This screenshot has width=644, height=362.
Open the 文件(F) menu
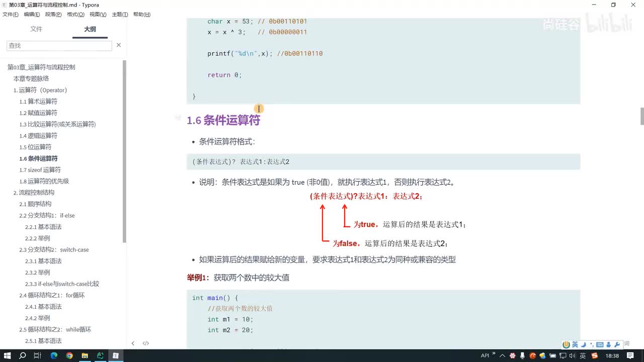tap(11, 15)
